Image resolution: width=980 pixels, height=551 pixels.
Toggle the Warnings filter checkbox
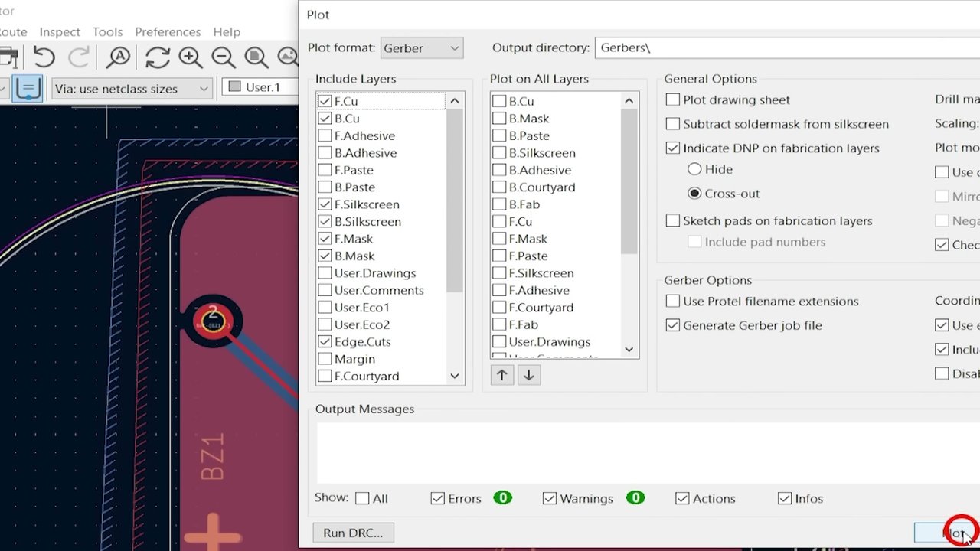click(549, 498)
